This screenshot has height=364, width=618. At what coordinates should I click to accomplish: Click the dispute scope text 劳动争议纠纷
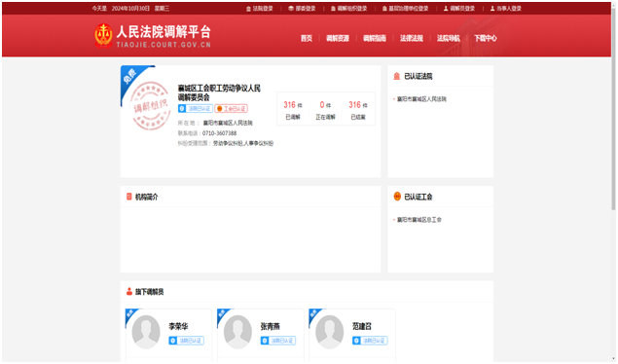[x=228, y=143]
